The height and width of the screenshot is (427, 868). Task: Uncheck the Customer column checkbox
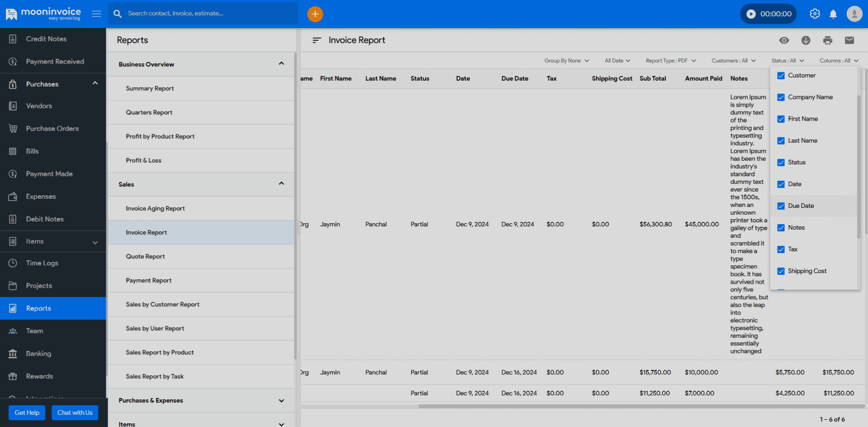[x=781, y=75]
